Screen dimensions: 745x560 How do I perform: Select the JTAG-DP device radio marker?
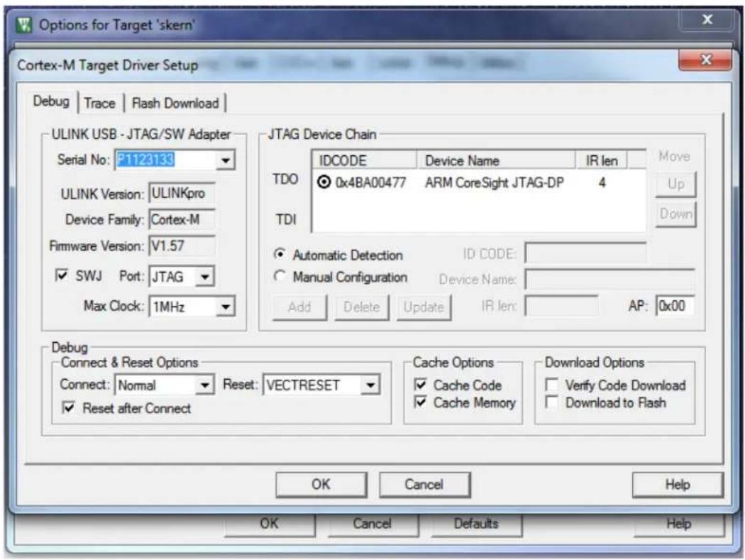(324, 182)
